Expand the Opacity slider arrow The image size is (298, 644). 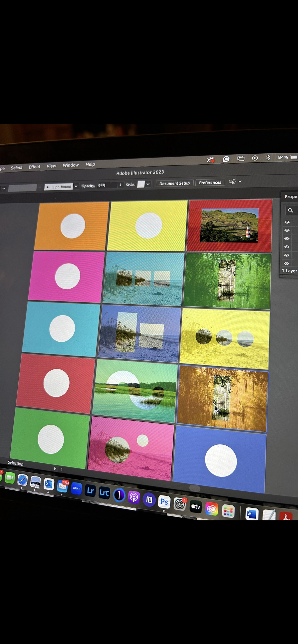(120, 185)
